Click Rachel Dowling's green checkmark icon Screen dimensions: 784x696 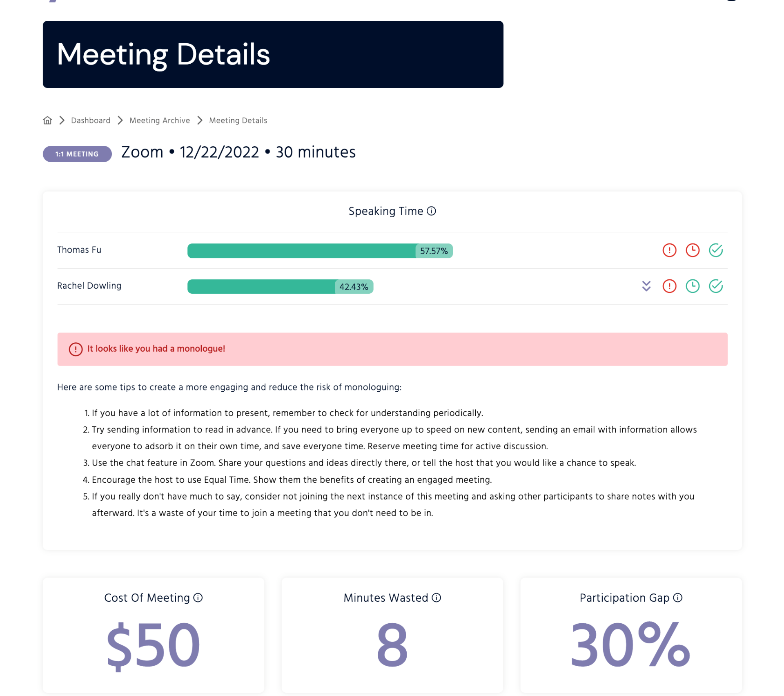[716, 286]
